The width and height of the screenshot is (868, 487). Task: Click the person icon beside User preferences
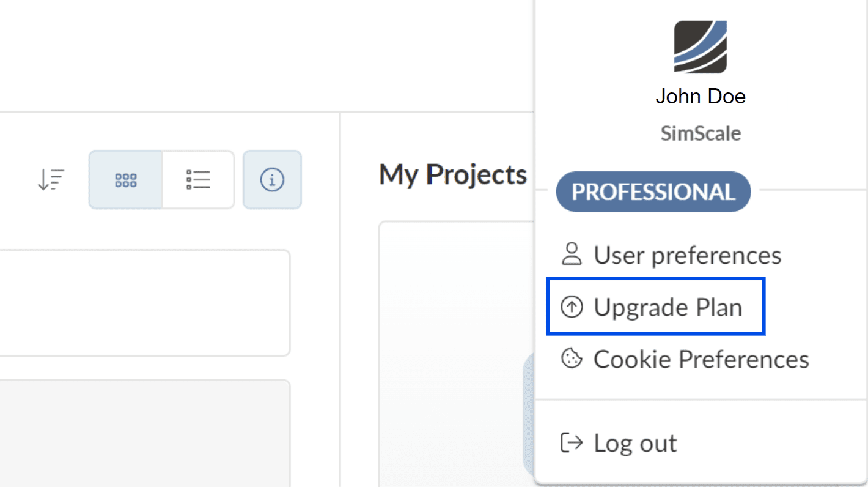[572, 255]
